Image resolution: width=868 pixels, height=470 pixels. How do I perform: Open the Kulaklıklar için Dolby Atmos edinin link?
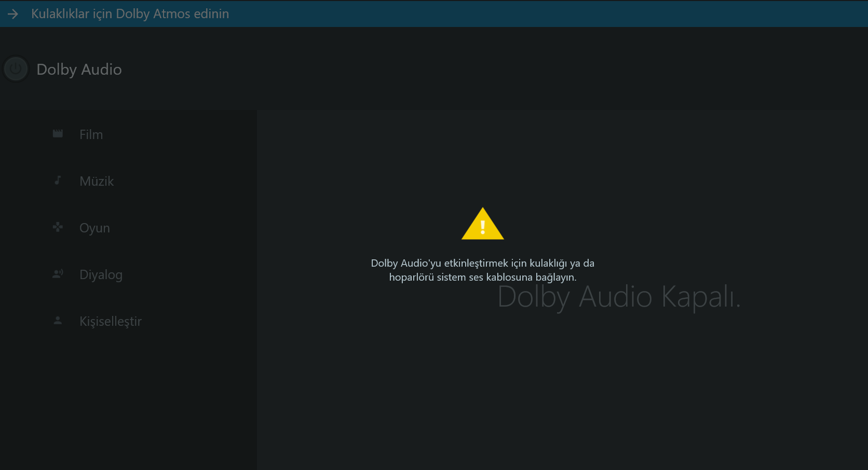130,14
